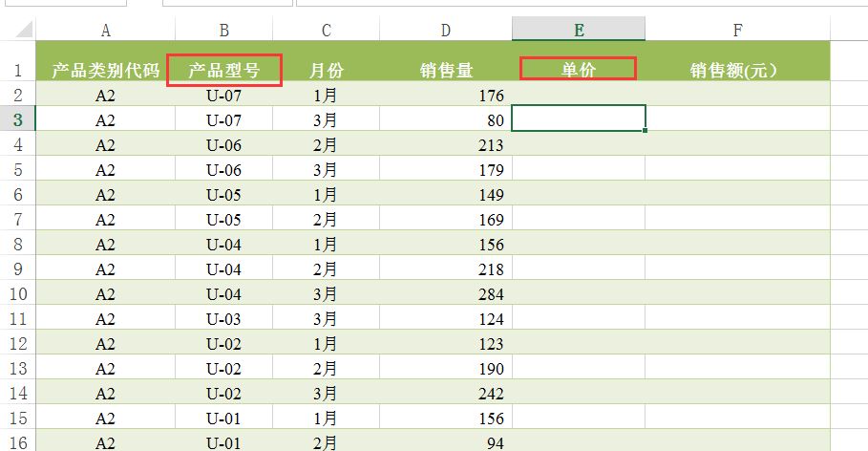The image size is (868, 451).
Task: Select the cell with sales value 176
Action: [x=446, y=95]
